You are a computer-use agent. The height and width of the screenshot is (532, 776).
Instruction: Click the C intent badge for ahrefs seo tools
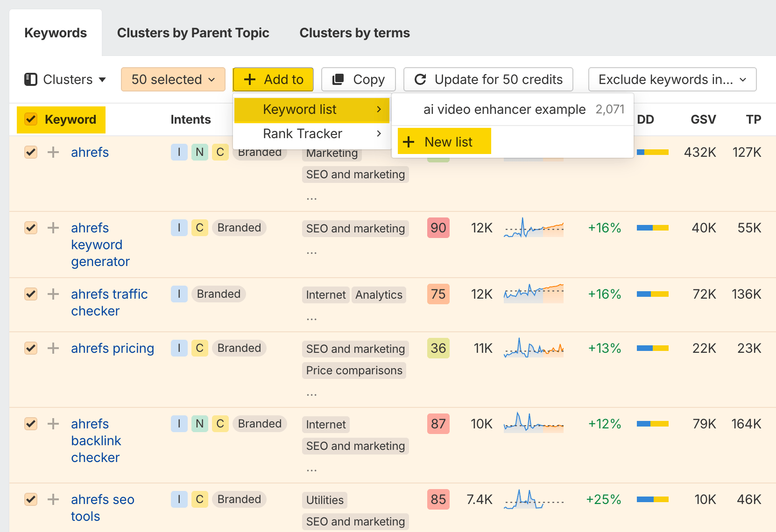200,499
